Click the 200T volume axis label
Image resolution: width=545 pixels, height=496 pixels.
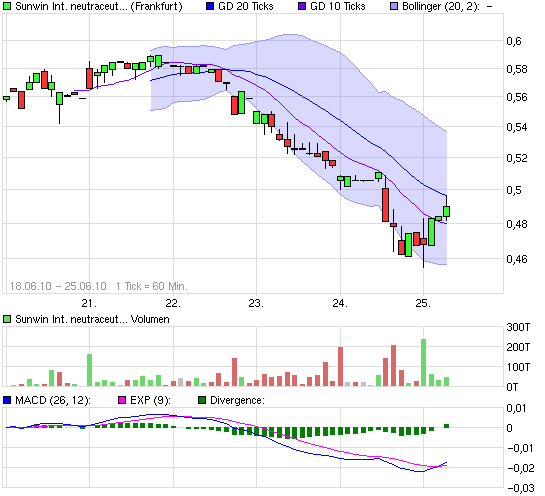pos(518,347)
